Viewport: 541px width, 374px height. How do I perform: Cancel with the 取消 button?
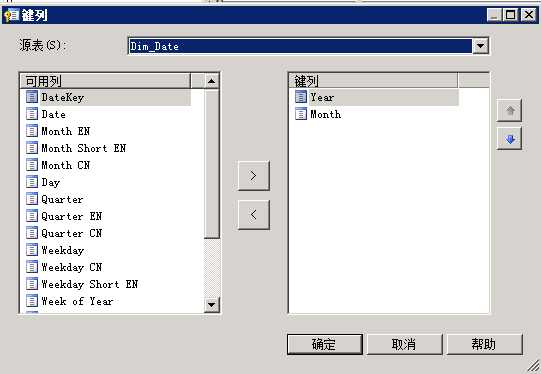(x=404, y=344)
